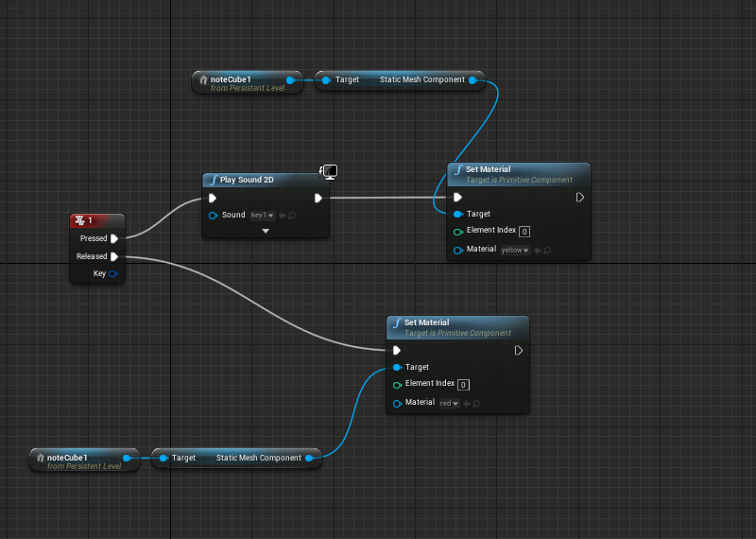Click the use-selected arrow next to yellow material
Screen dimensions: 756x539
[x=537, y=251]
